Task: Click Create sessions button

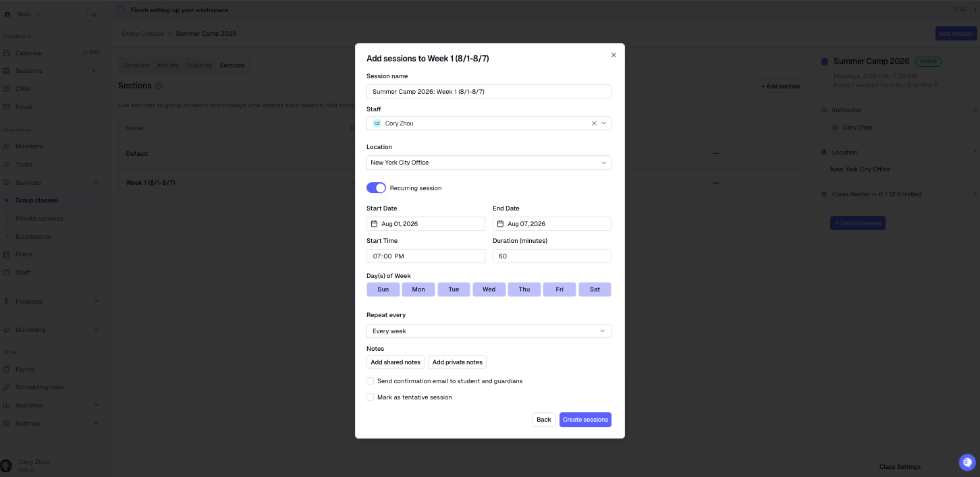Action: click(585, 420)
